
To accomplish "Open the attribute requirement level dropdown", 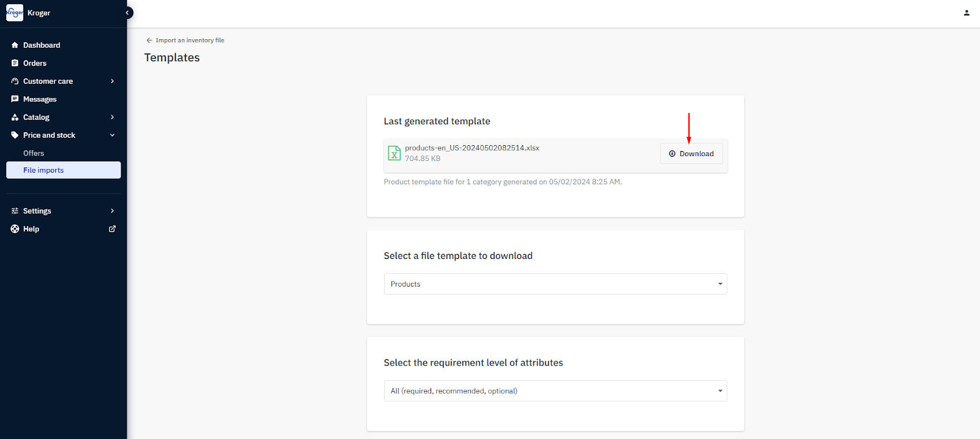I will point(555,391).
